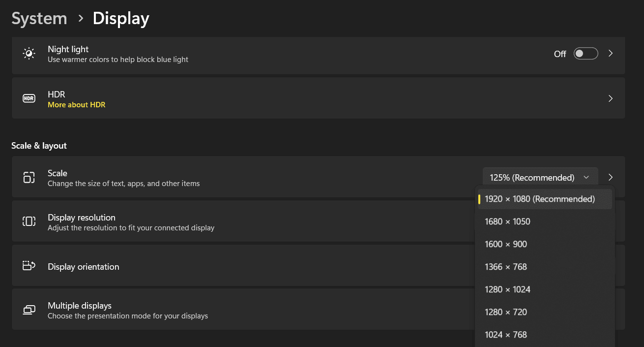Select the 1920 × 1080 Recommended resolution

(539, 199)
